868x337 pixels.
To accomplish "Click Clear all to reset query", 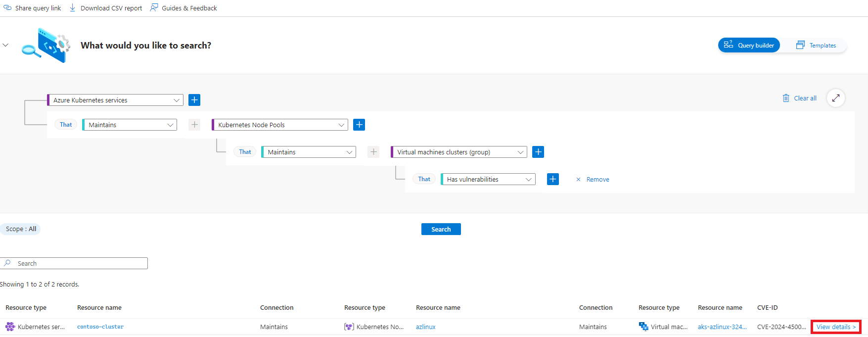I will point(800,98).
